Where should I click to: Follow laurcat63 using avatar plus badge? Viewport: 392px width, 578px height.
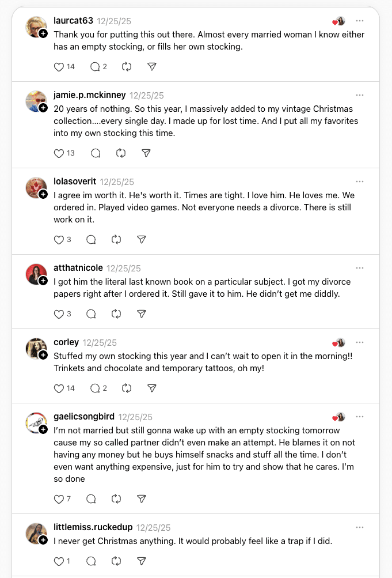click(x=44, y=34)
